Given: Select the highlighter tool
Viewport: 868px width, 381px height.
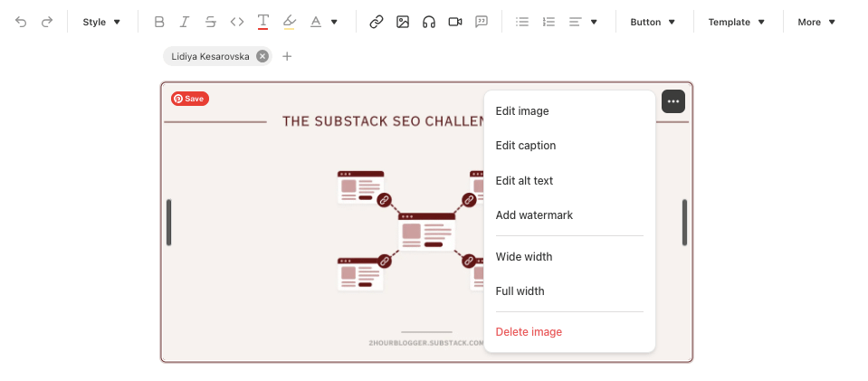Looking at the screenshot, I should coord(289,22).
